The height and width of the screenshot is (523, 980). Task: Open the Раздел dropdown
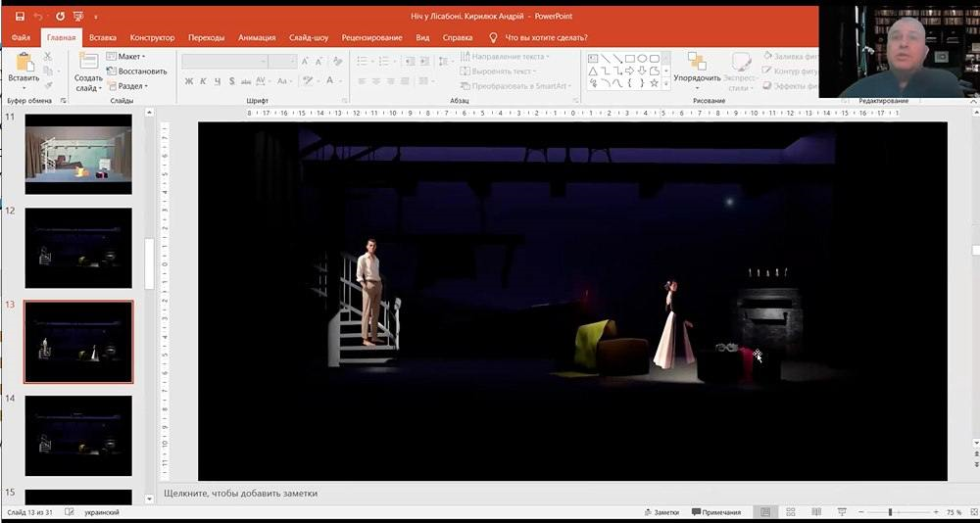pyautogui.click(x=127, y=86)
